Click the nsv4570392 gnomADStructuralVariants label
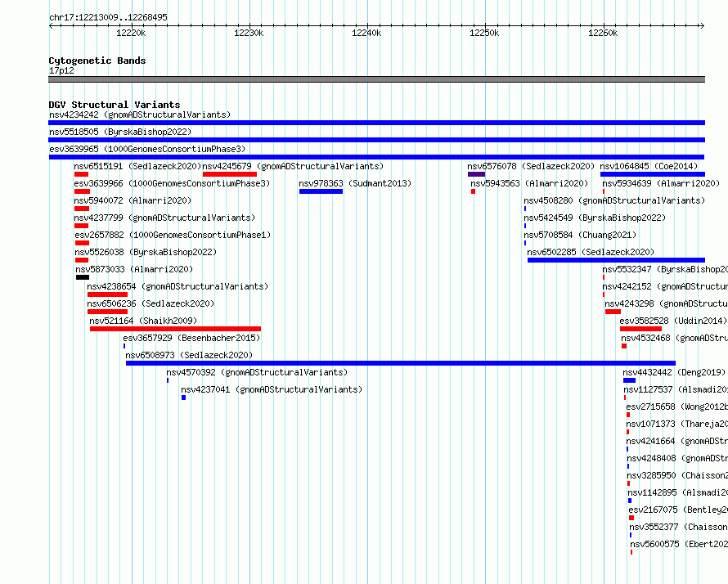 pos(257,372)
